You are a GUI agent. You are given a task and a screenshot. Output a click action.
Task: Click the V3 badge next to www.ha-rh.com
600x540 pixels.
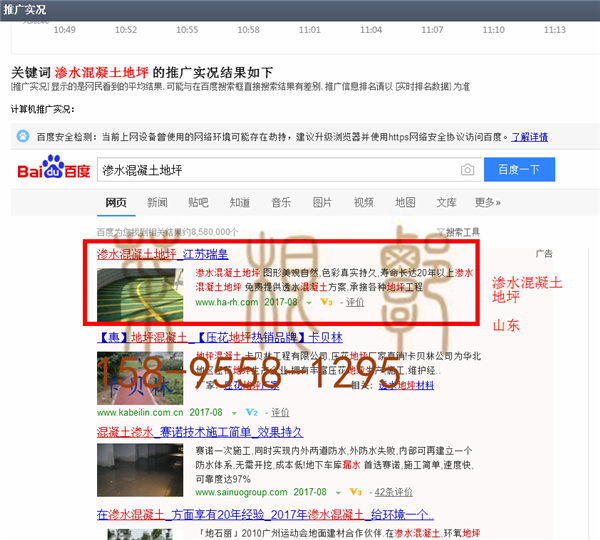coord(326,302)
